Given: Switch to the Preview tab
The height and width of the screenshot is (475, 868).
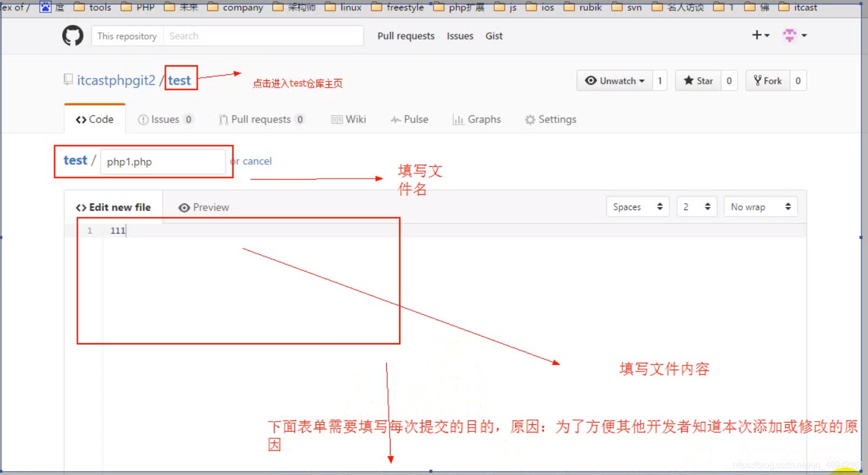Looking at the screenshot, I should click(x=203, y=207).
